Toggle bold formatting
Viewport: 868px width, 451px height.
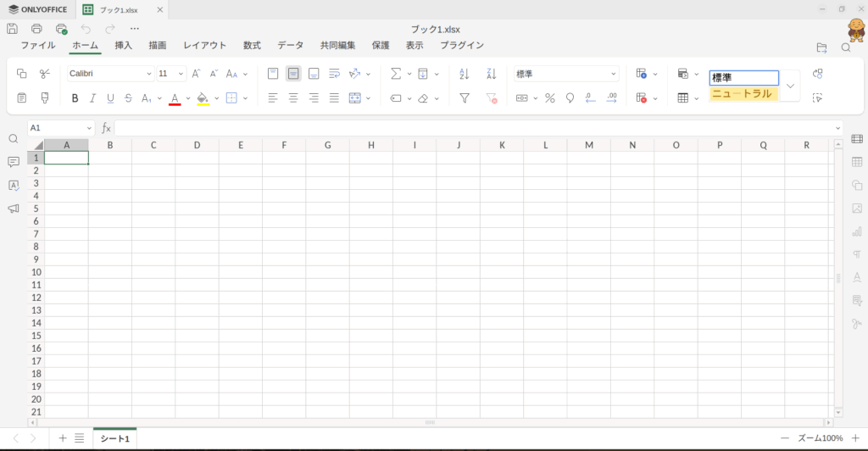[x=75, y=98]
